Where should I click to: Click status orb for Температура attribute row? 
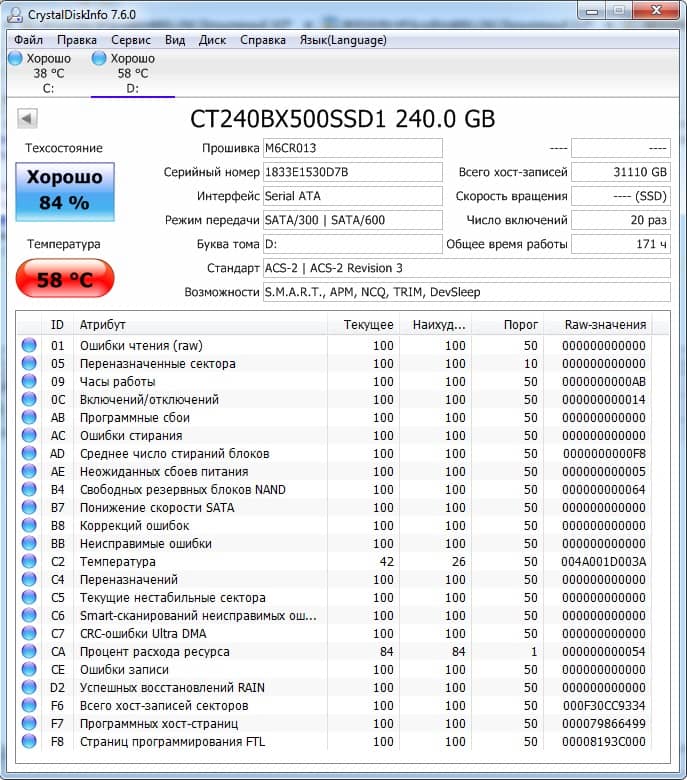tap(29, 561)
